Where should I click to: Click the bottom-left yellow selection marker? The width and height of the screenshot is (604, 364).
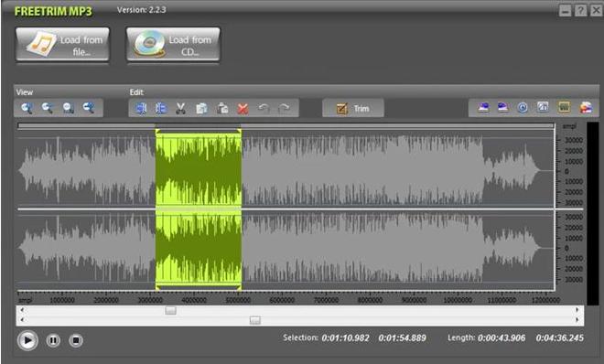pos(157,287)
